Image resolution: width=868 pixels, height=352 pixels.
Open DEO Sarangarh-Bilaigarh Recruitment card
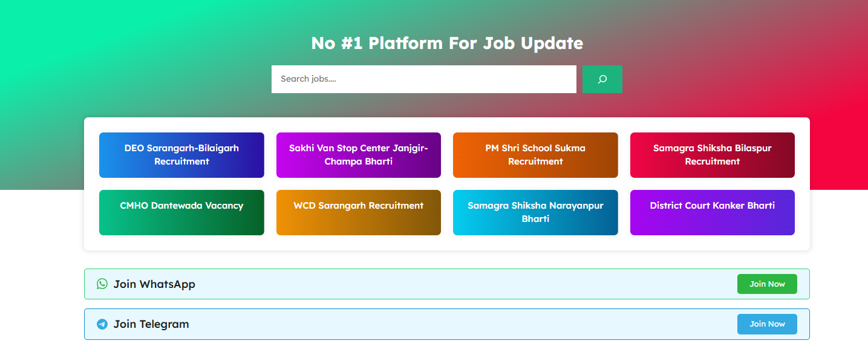(181, 155)
